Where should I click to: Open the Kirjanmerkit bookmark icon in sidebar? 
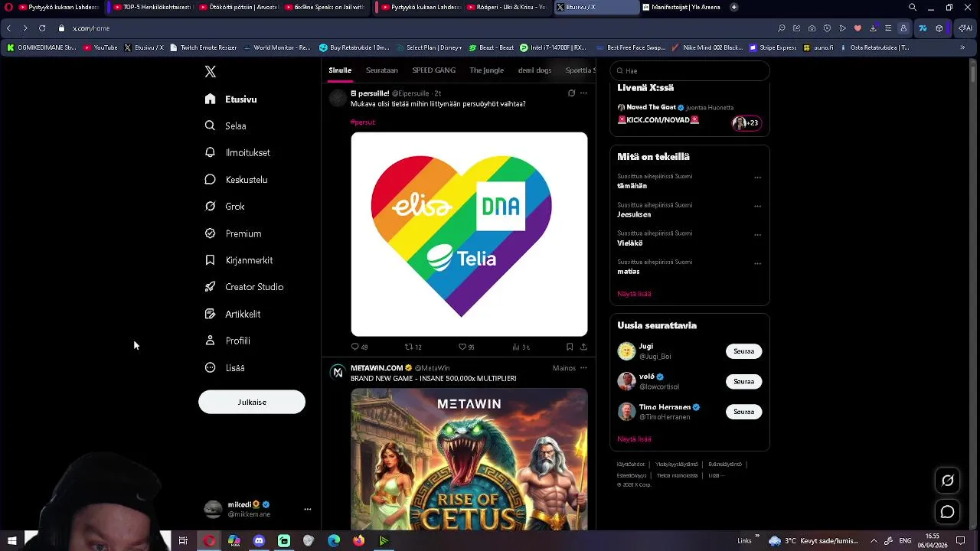click(210, 260)
